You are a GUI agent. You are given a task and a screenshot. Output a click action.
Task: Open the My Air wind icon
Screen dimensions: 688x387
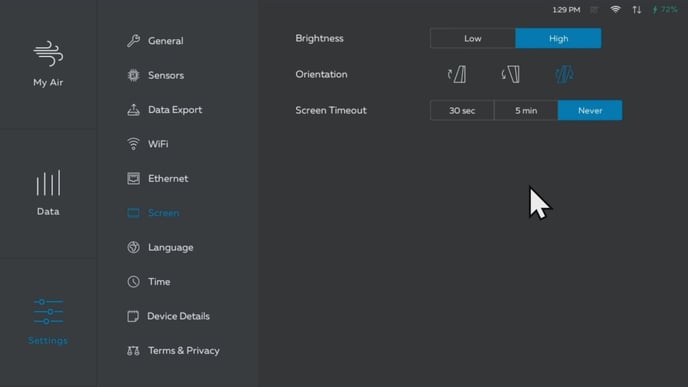pos(48,54)
